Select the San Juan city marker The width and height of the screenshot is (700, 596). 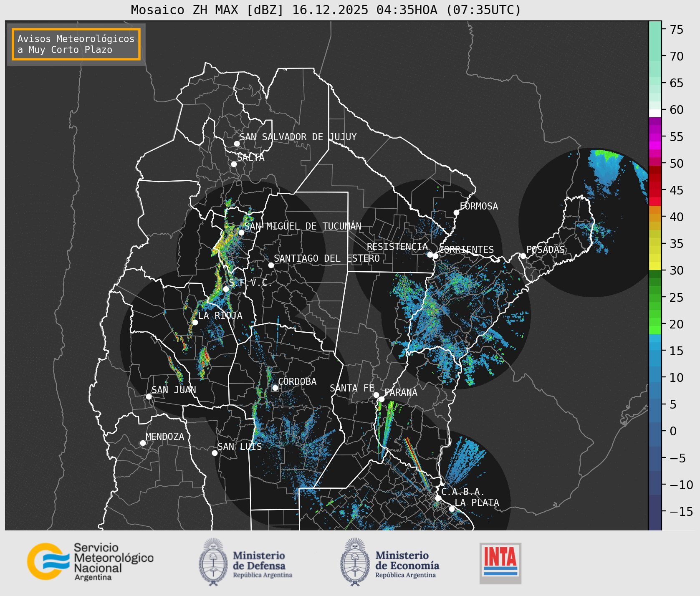(x=149, y=396)
